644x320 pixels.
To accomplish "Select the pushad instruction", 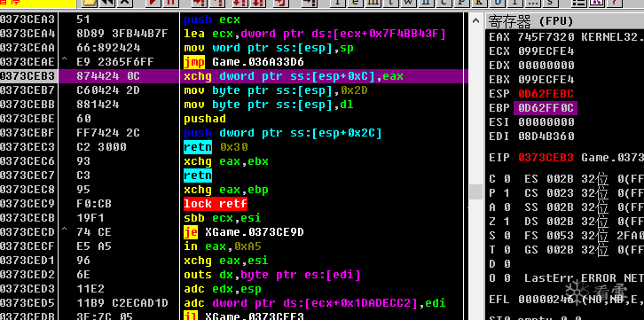I will [206, 119].
